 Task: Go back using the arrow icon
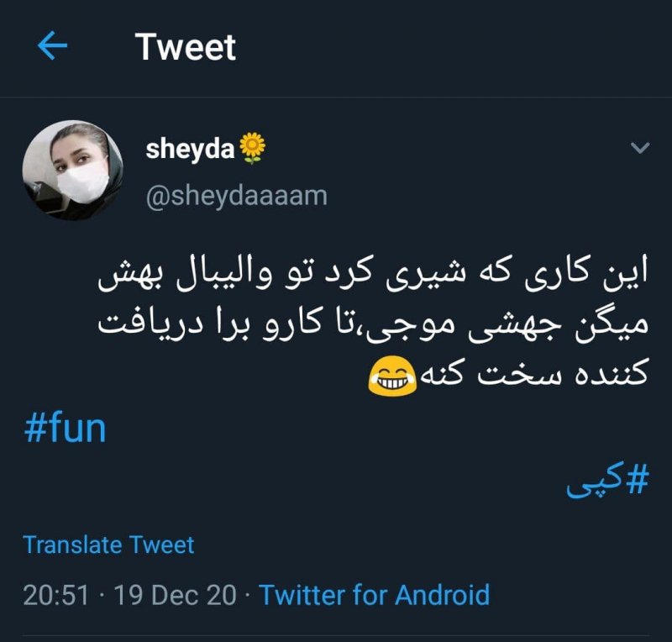tap(52, 47)
